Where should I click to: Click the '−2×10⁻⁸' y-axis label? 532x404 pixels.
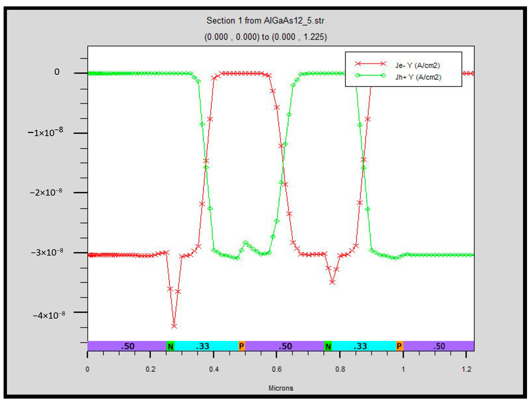point(46,192)
